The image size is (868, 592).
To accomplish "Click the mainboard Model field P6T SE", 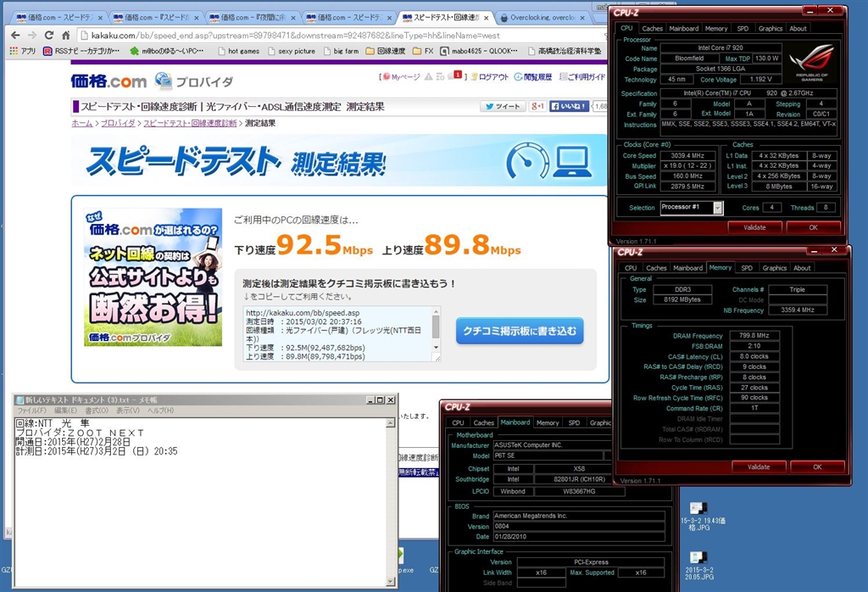I will click(x=548, y=455).
